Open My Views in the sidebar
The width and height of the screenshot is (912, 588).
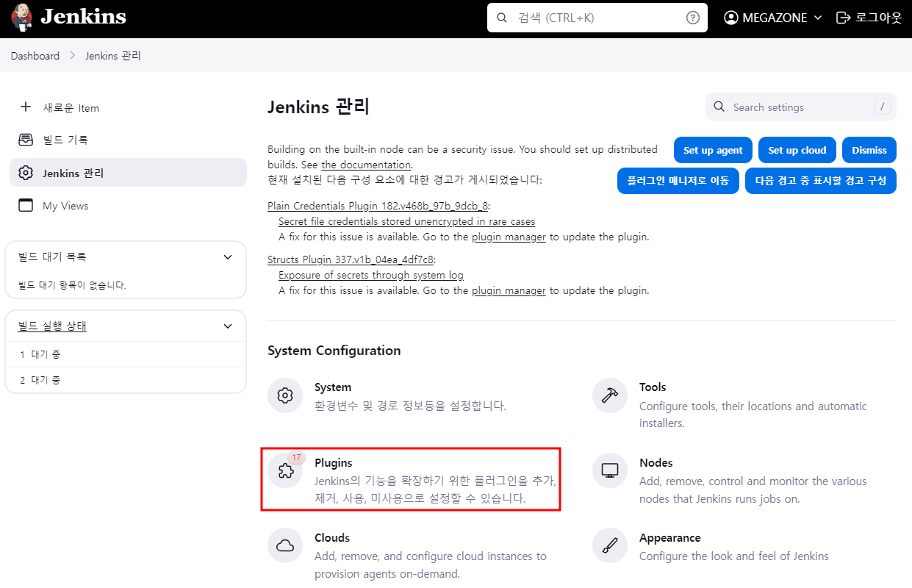[x=128, y=206]
